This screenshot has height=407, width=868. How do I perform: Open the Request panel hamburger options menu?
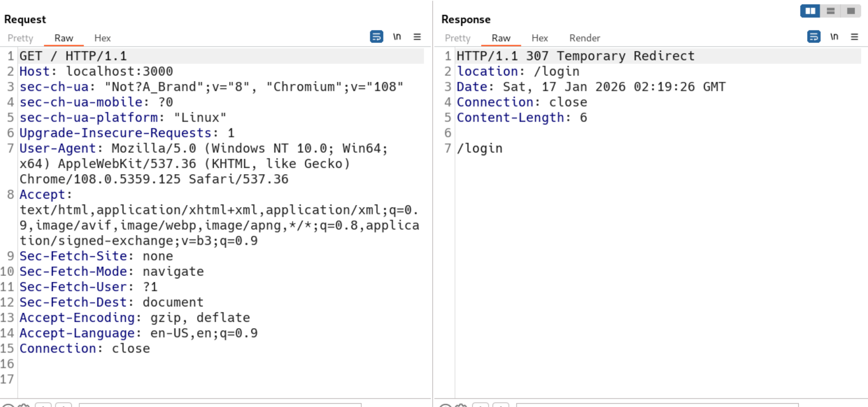[417, 37]
